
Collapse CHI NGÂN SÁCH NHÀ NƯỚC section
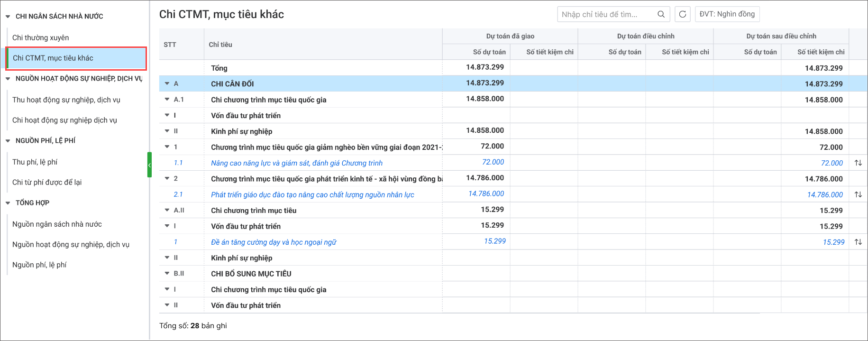point(8,17)
